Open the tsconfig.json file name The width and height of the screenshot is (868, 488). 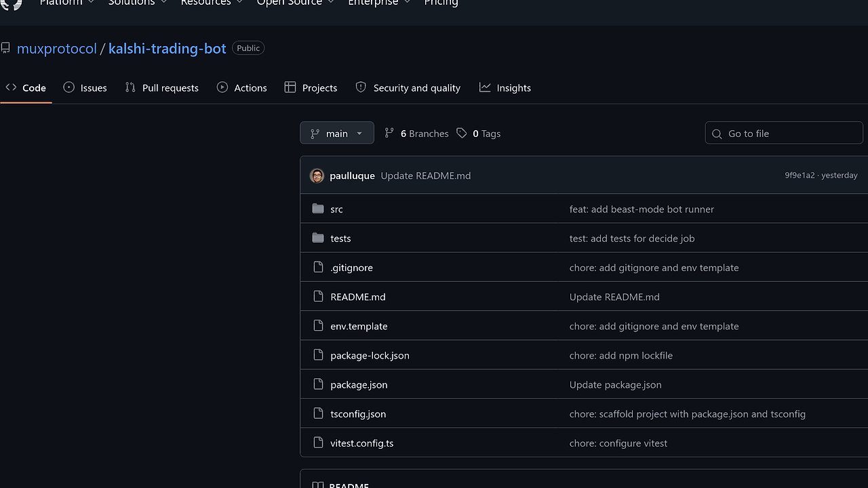click(358, 413)
